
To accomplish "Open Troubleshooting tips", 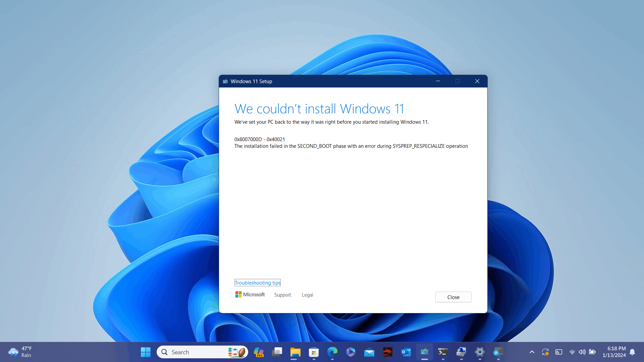I will 257,283.
